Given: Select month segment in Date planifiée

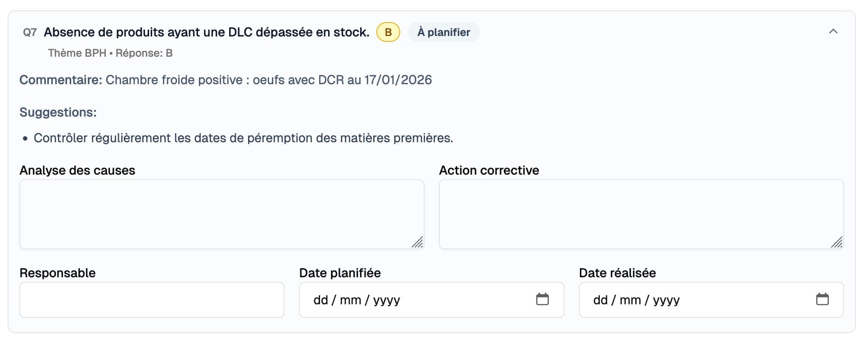Looking at the screenshot, I should click(350, 300).
